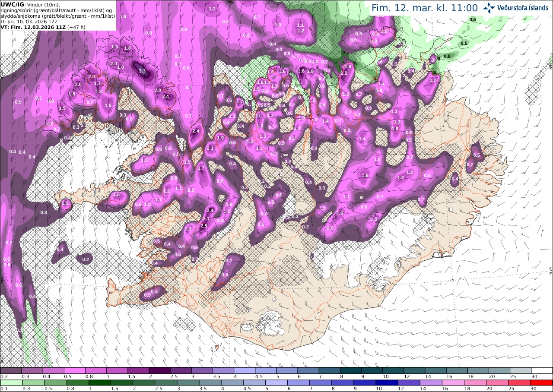Click the 2.5 label in the purple legend row
The image size is (553, 392).
[173, 376]
